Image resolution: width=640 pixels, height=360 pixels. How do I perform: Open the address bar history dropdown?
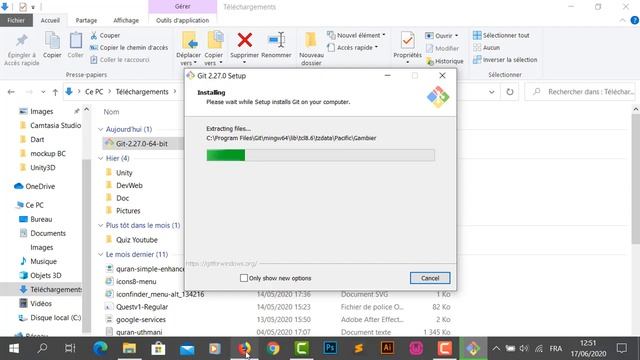(x=492, y=92)
